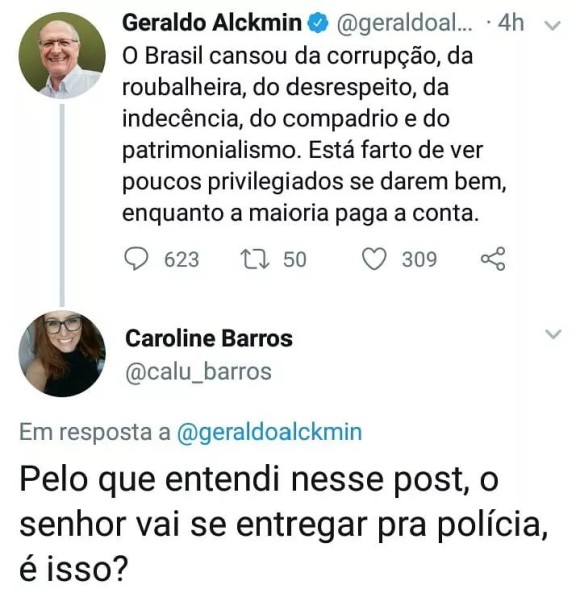580x593 pixels.
Task: Open the share icon on the tweet
Action: pos(493,259)
